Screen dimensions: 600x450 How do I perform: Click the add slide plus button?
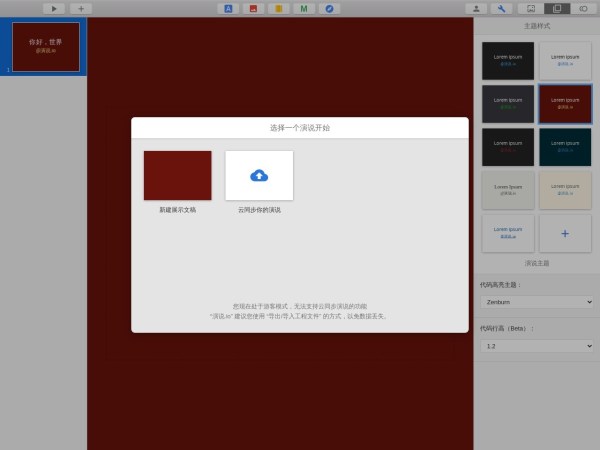(x=81, y=8)
